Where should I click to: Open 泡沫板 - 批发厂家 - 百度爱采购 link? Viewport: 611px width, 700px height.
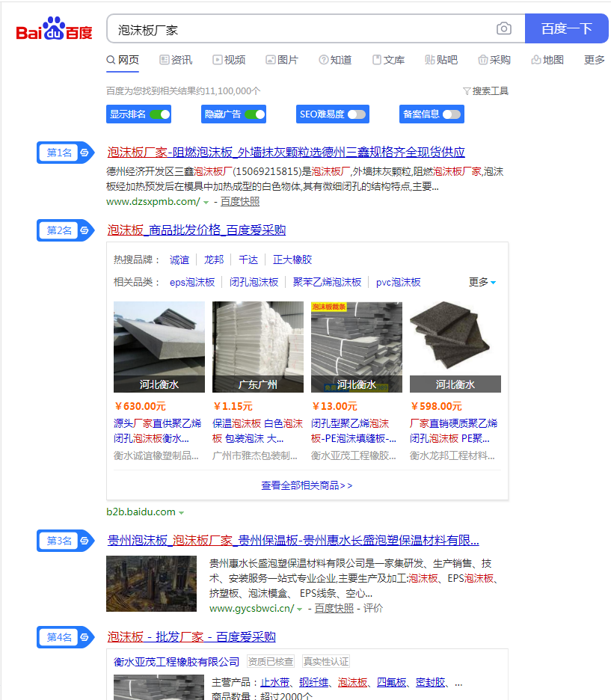[191, 636]
